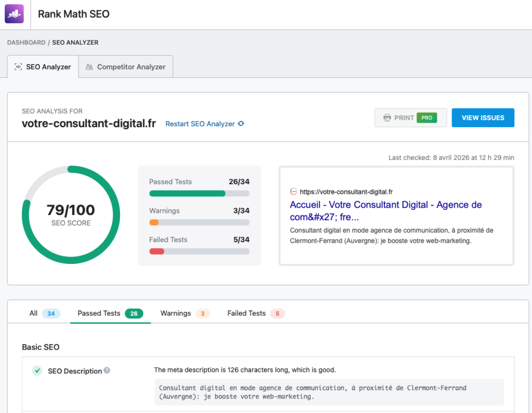The image size is (532, 413).
Task: Open the SEO Analyzer tab
Action: tap(43, 67)
